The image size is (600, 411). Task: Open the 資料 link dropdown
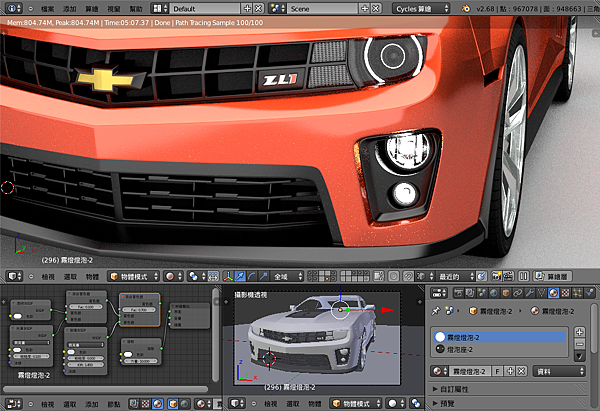coord(559,371)
